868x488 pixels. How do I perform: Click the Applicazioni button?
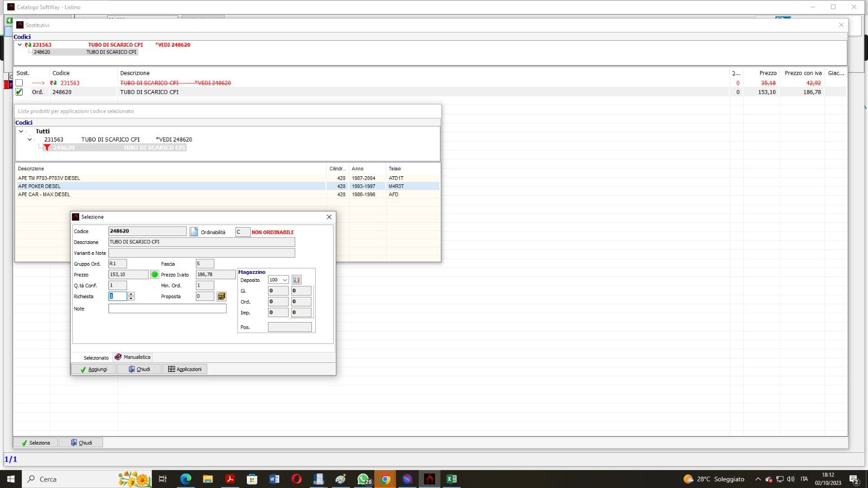pyautogui.click(x=184, y=369)
